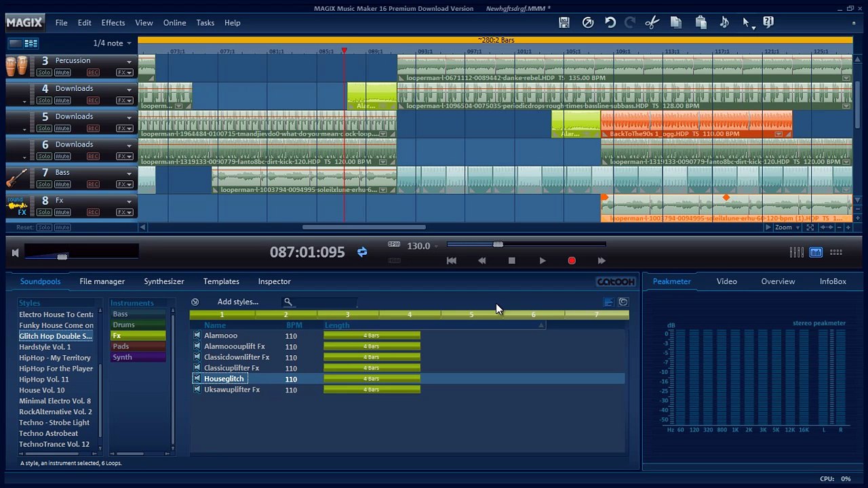Start playback with the Play button
The width and height of the screenshot is (868, 488).
pos(542,260)
